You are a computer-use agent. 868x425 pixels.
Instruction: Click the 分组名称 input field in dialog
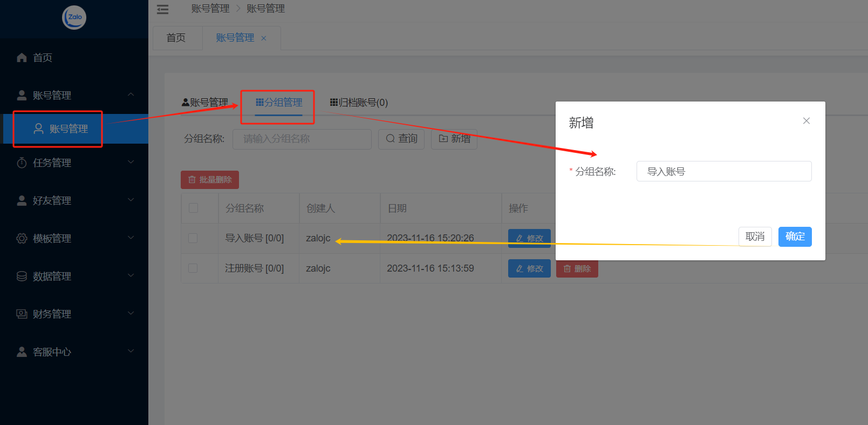(723, 172)
